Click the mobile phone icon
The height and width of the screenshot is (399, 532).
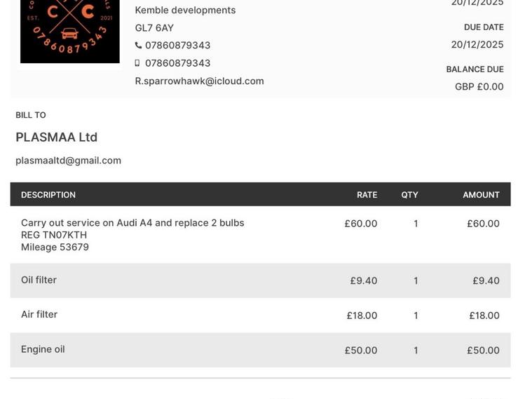tap(137, 63)
